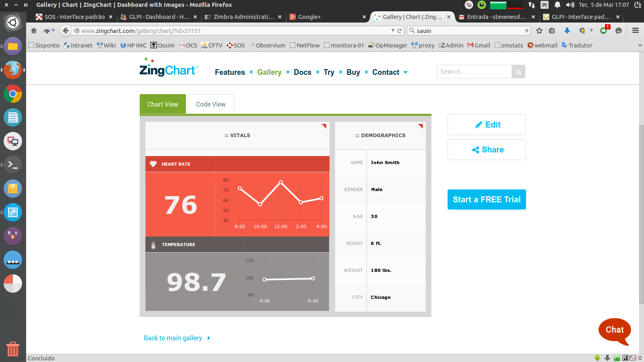Click the Start a FREE Trial button
This screenshot has width=644, height=362.
[487, 200]
